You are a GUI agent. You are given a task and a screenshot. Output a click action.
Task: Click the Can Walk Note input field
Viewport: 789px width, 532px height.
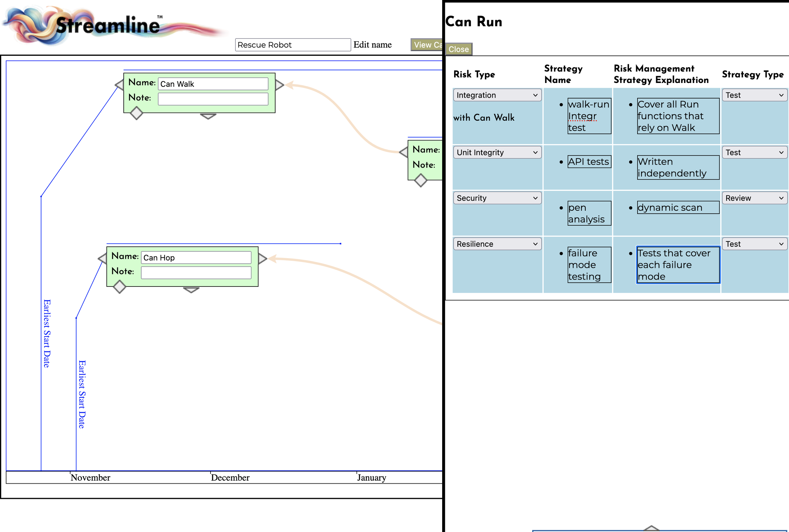coord(213,99)
